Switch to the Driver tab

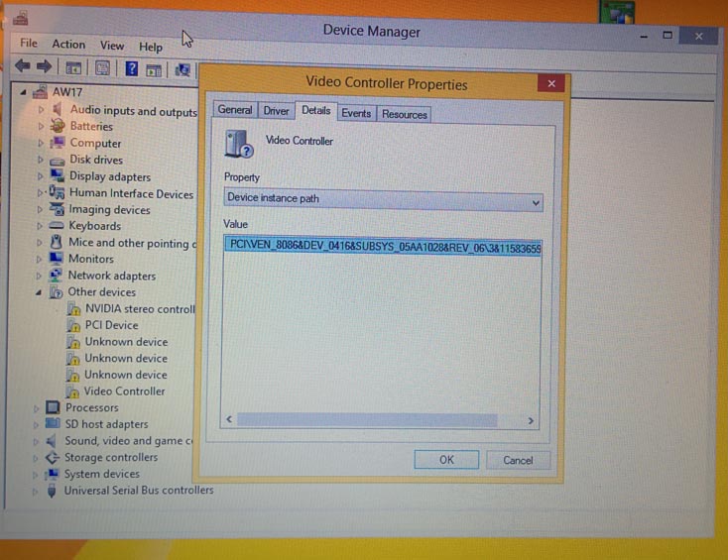point(277,111)
